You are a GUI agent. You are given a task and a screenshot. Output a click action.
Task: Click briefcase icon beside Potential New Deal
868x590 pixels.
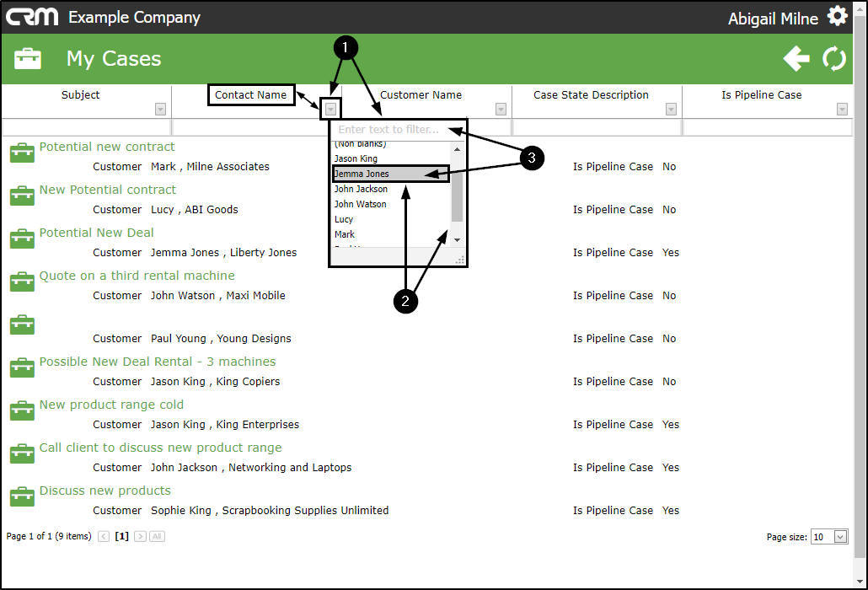22,239
